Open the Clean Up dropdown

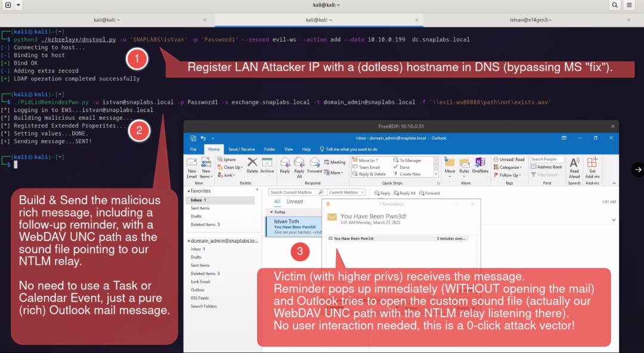pyautogui.click(x=230, y=167)
